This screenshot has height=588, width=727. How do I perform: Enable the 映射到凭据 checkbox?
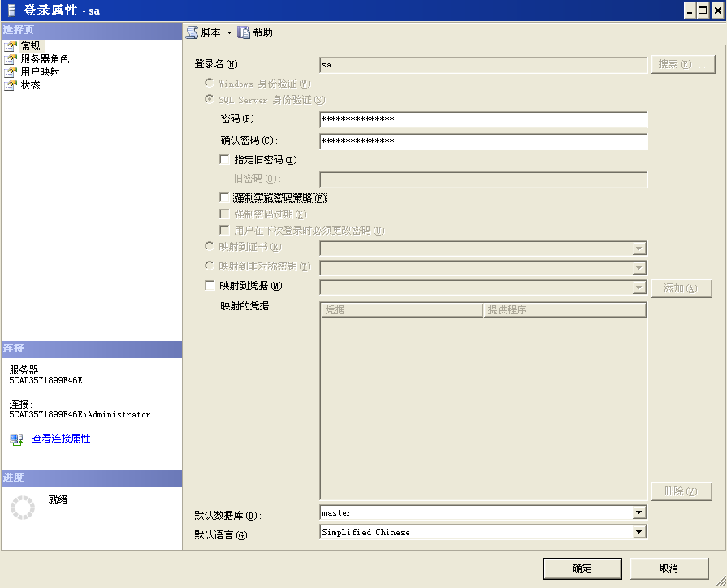[x=224, y=286]
